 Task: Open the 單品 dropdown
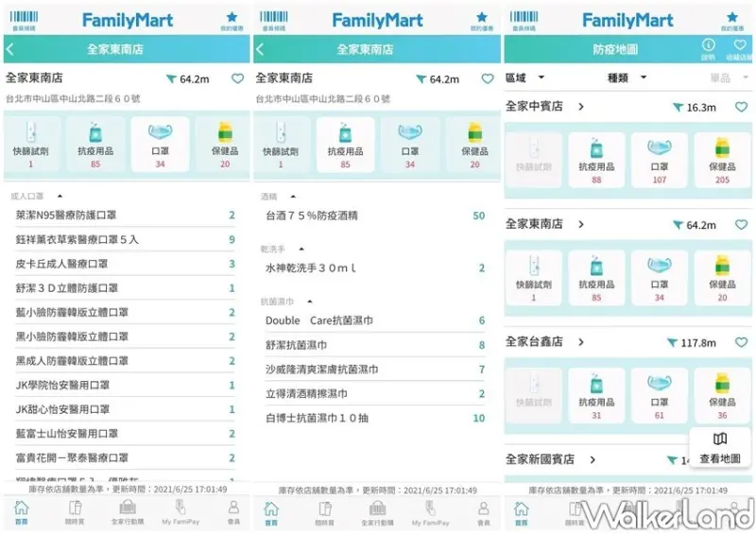(730, 78)
